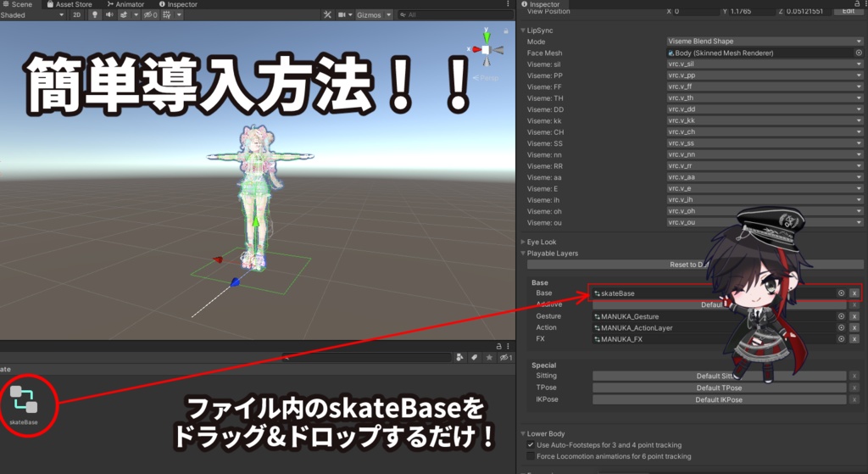Click the hidden objects visibility icon in Scene toolbar
The image size is (868, 474).
(150, 15)
